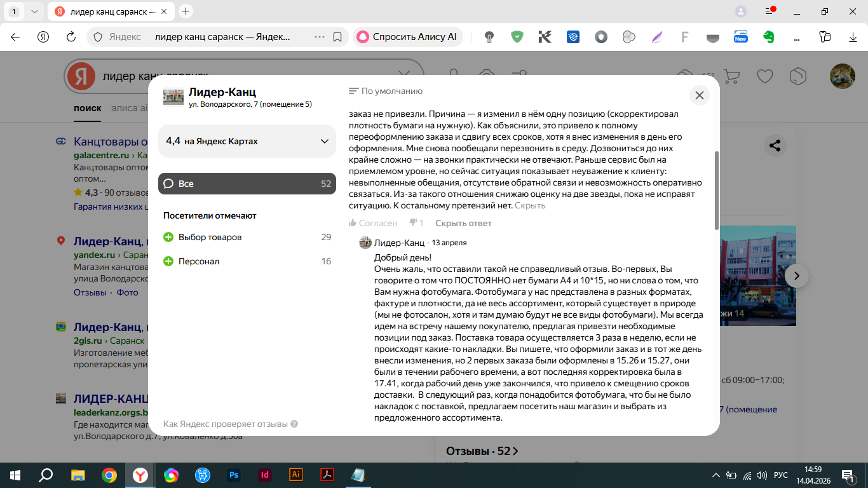The height and width of the screenshot is (488, 868).
Task: Click the thumbs-down dislike icon
Action: (x=412, y=223)
